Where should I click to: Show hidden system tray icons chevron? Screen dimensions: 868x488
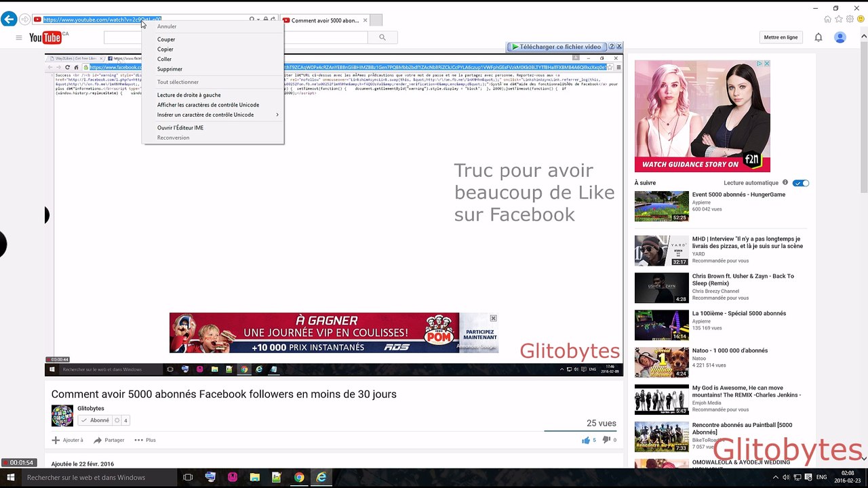(775, 477)
